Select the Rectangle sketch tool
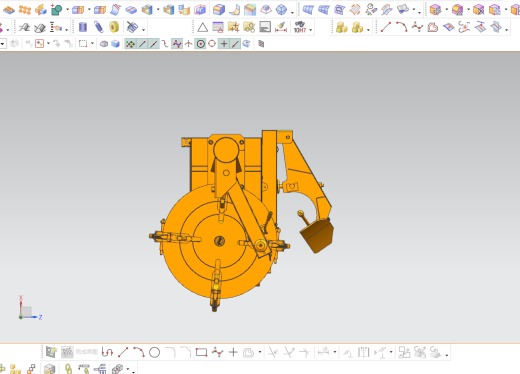Viewport: 520px width, 374px height. 201,352
